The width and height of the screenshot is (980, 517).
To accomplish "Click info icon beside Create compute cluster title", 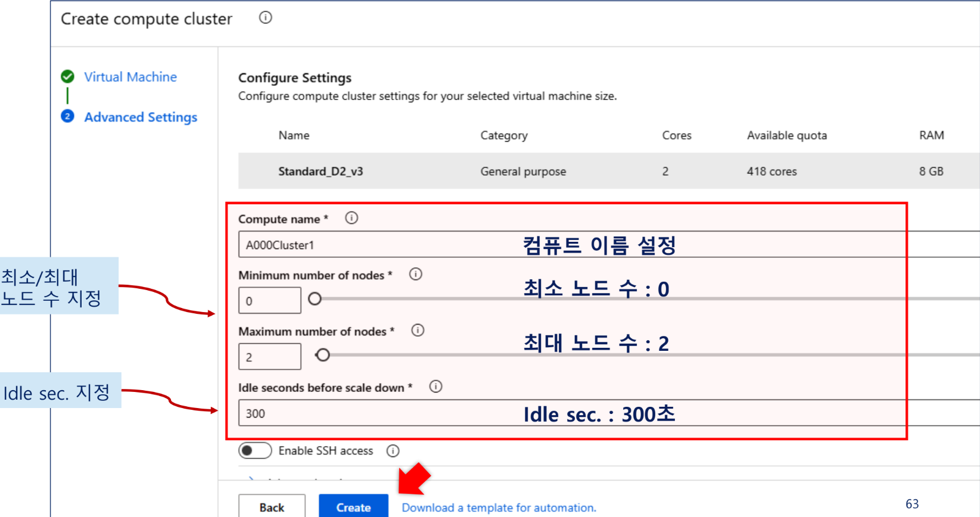I will point(266,18).
